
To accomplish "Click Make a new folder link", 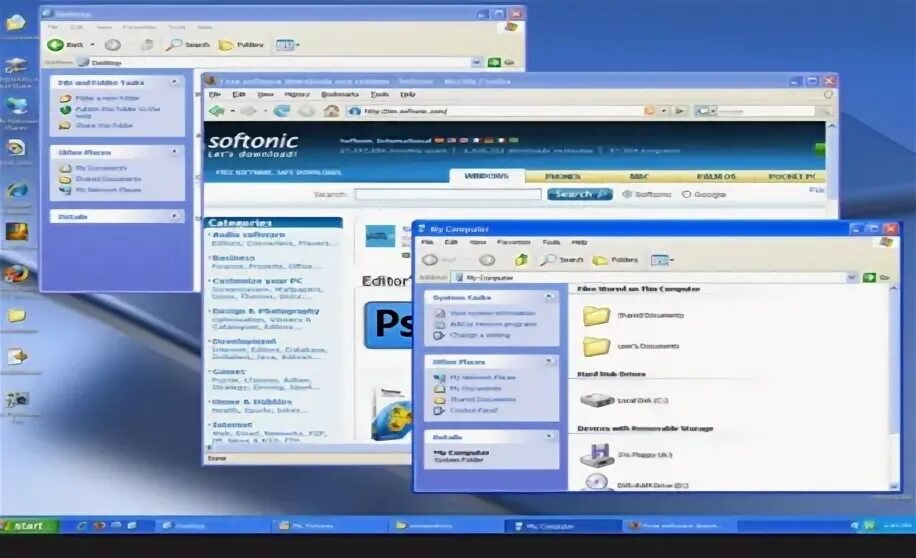I will [107, 98].
